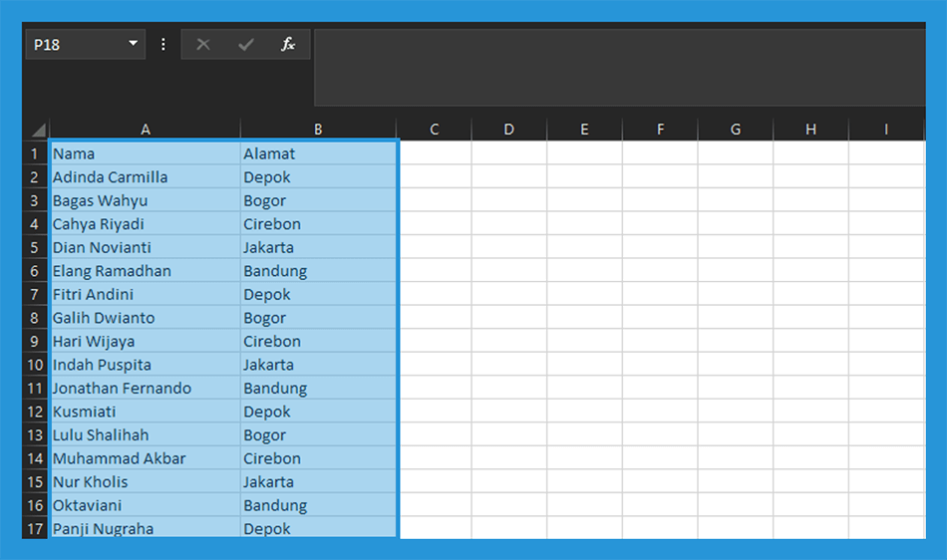Select row 4 header
947x560 pixels.
[35, 224]
